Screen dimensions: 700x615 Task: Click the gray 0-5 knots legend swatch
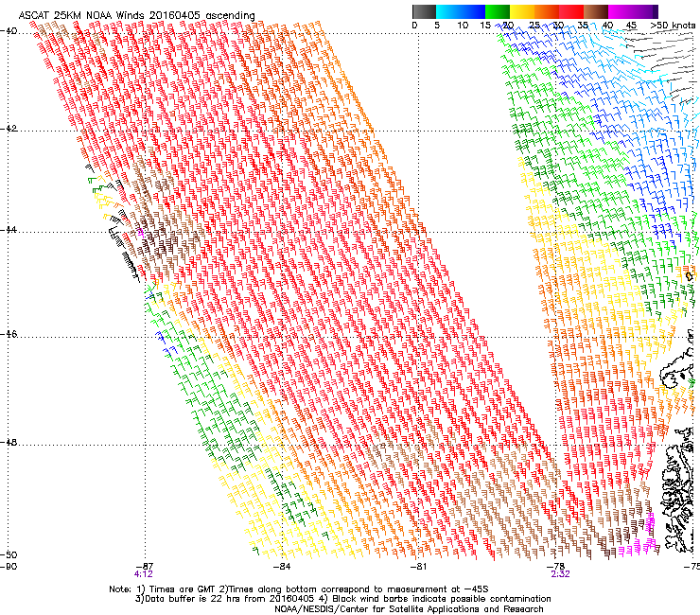pyautogui.click(x=424, y=11)
